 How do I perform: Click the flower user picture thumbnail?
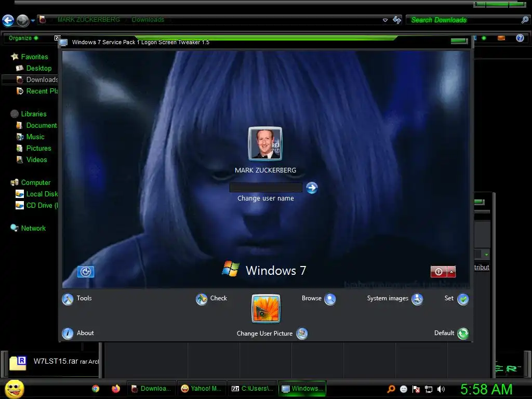coord(265,309)
